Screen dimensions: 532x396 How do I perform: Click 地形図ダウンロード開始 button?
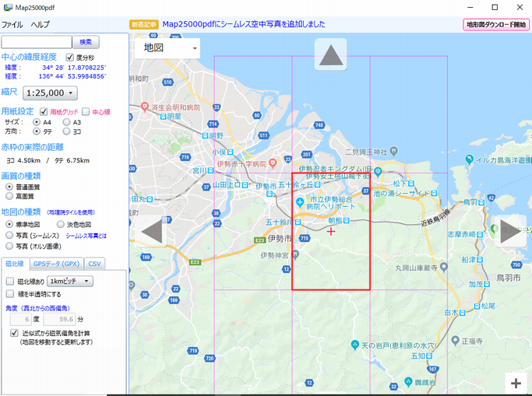[x=496, y=24]
